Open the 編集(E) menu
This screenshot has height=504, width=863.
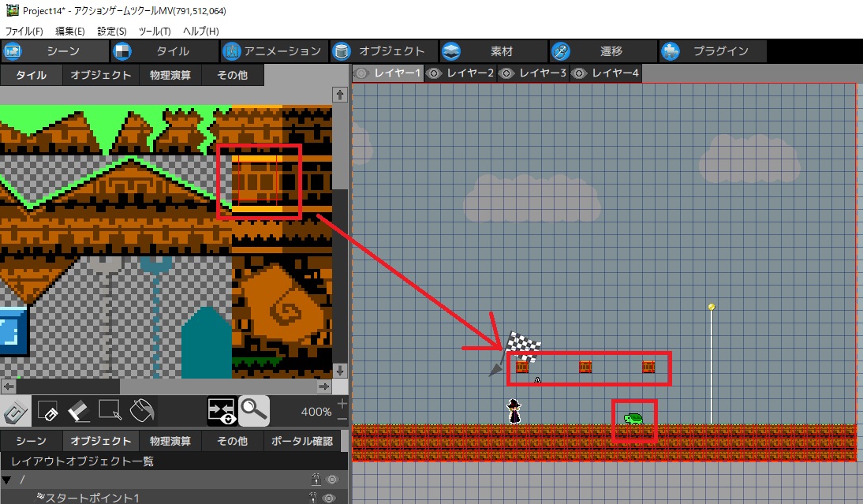tap(70, 32)
